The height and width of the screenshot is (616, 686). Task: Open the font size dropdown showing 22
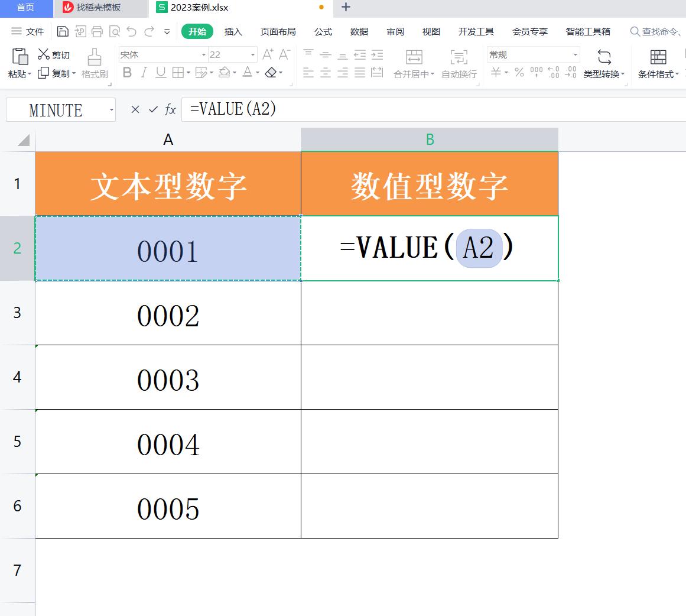click(x=253, y=55)
